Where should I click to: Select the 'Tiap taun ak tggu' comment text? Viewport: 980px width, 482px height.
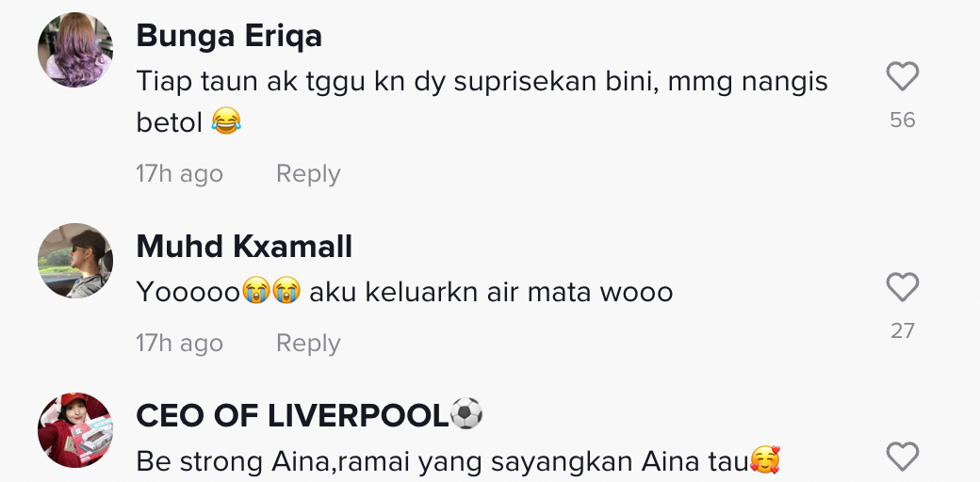482,102
